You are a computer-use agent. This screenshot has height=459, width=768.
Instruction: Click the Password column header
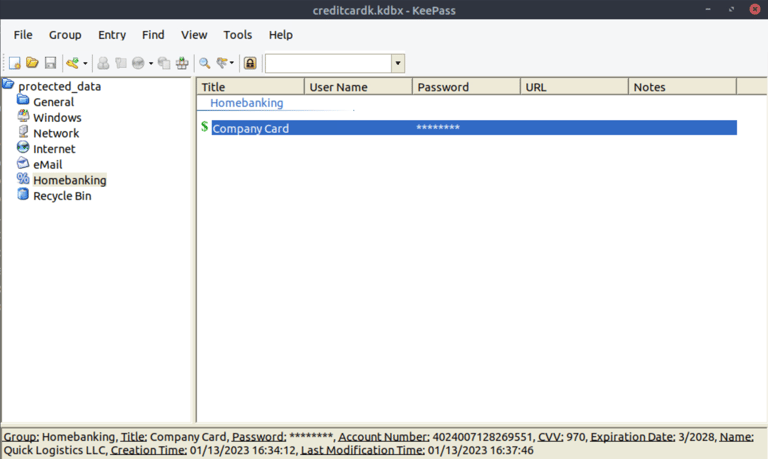click(x=466, y=87)
